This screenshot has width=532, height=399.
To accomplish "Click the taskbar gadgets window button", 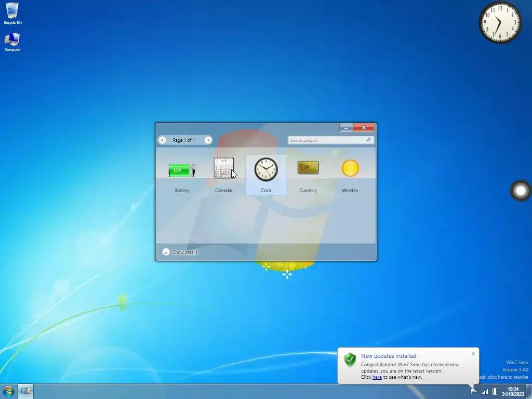I will (x=25, y=391).
